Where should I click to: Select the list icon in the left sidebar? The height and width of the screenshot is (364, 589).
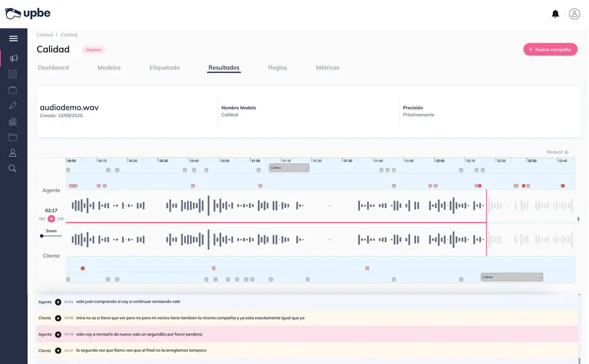pyautogui.click(x=13, y=73)
